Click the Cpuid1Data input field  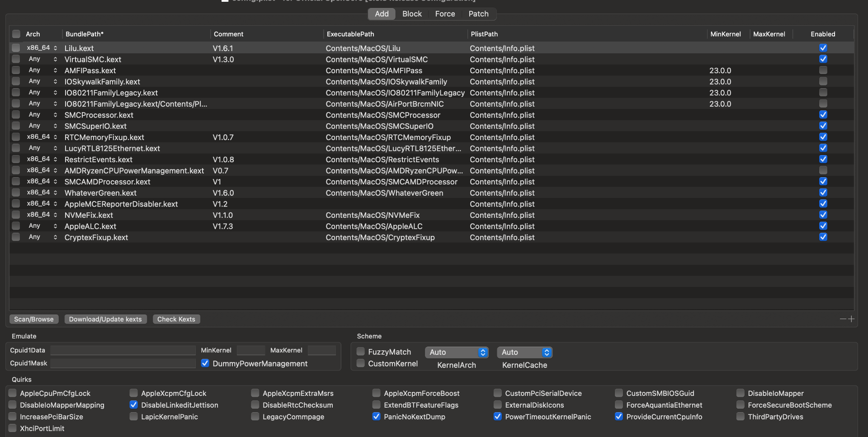tap(123, 350)
